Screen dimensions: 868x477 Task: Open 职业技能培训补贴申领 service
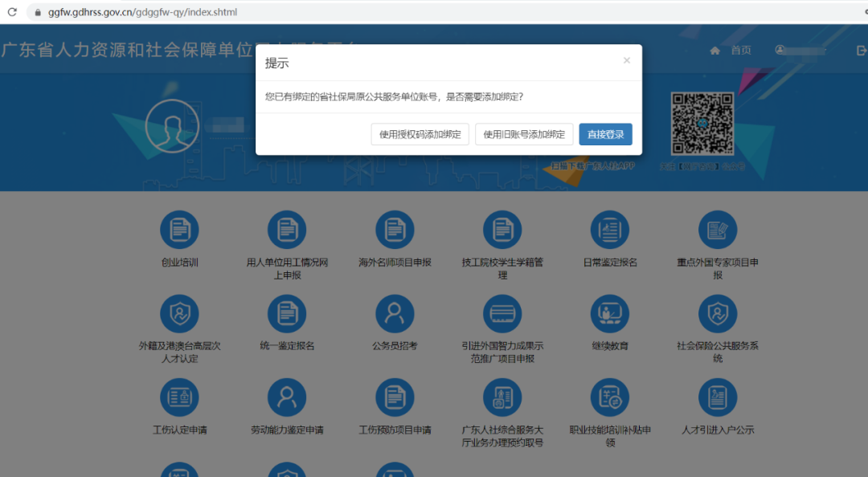click(609, 397)
